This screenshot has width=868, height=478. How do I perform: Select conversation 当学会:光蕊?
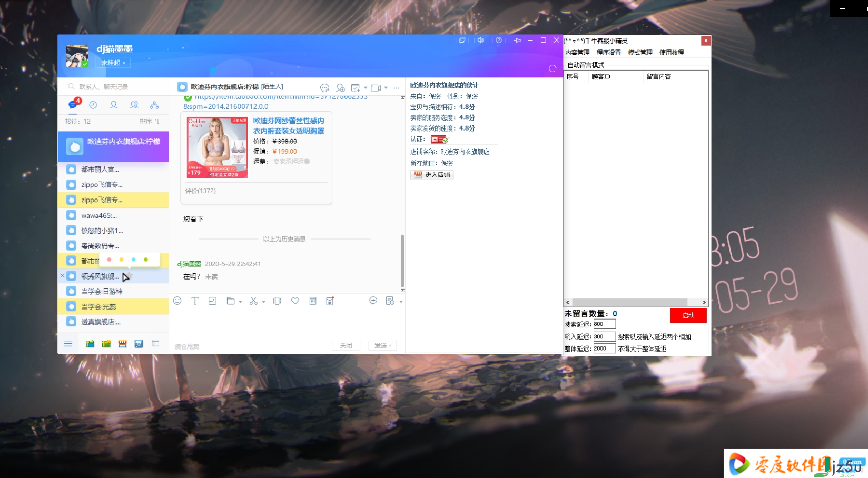[x=113, y=306]
